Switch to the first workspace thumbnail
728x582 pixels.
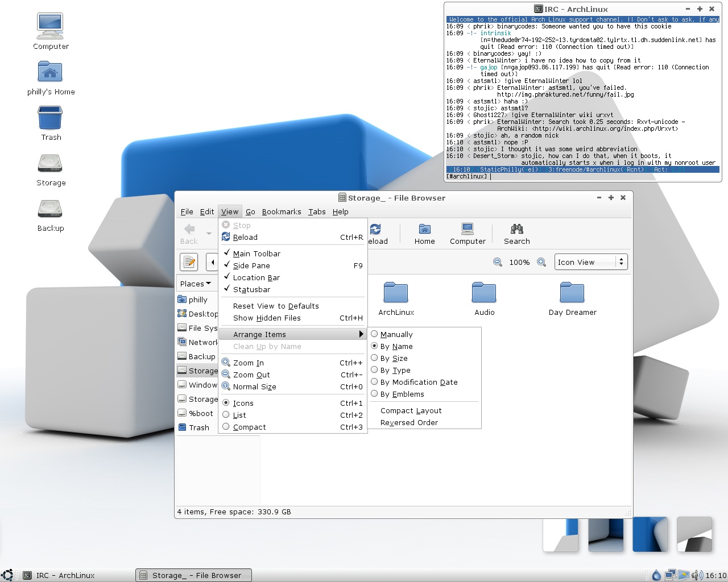coord(560,534)
